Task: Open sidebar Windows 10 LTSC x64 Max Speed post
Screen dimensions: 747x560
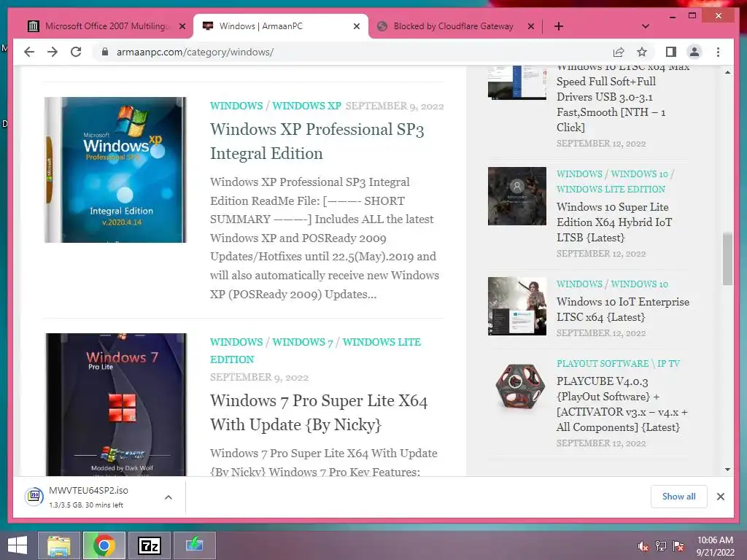Action: (623, 97)
